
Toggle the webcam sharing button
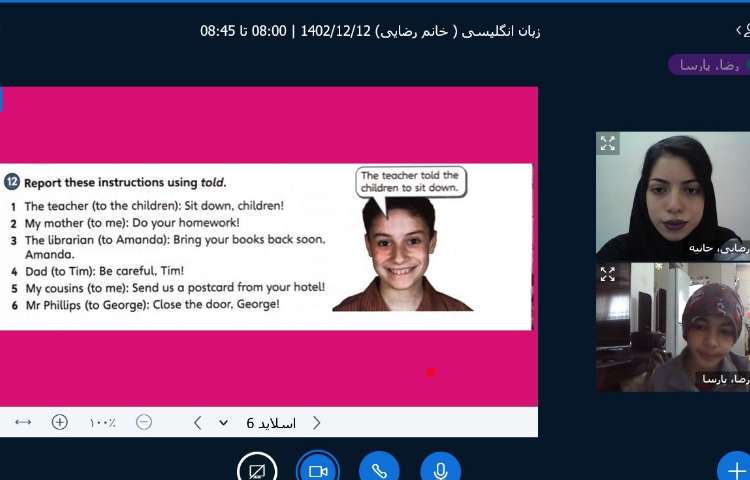pyautogui.click(x=318, y=470)
